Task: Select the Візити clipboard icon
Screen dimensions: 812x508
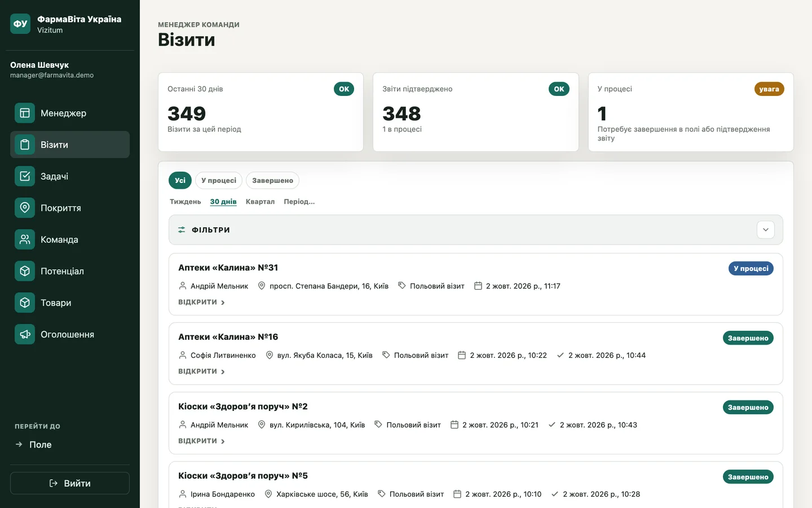Action: pos(25,144)
